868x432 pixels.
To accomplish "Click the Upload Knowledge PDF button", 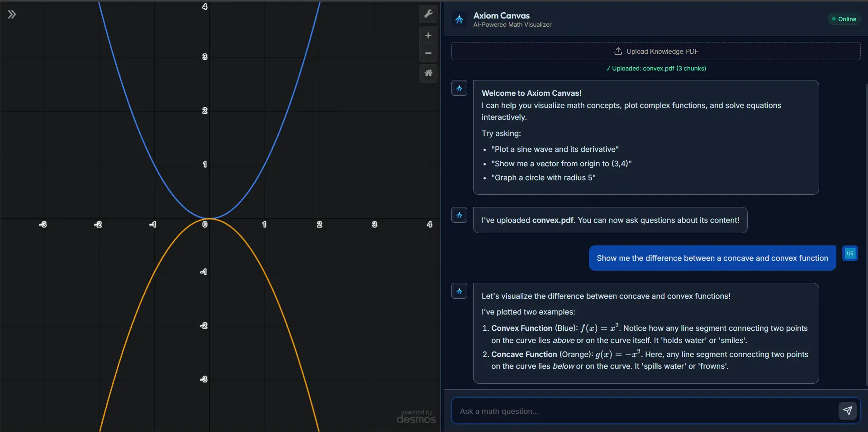I will pyautogui.click(x=655, y=52).
